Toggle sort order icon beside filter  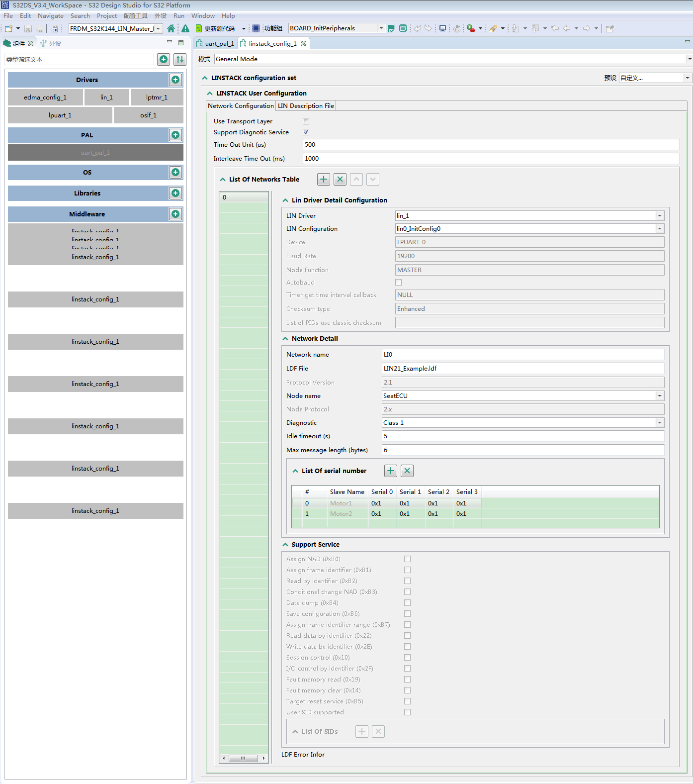point(180,59)
